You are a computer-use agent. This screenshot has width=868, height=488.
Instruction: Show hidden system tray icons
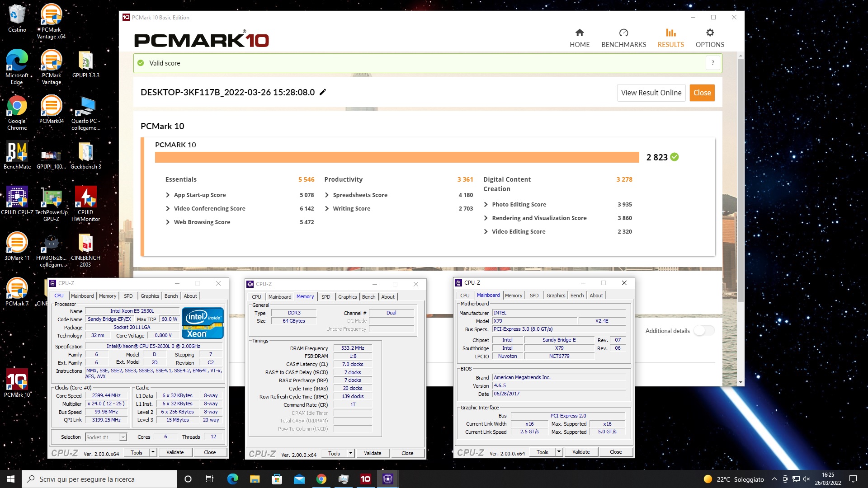[x=774, y=479]
